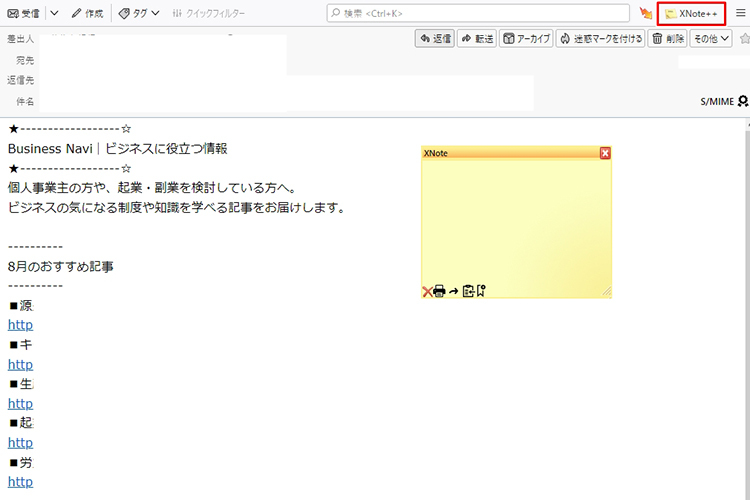Type area: click inside the yellow note body

click(x=516, y=220)
